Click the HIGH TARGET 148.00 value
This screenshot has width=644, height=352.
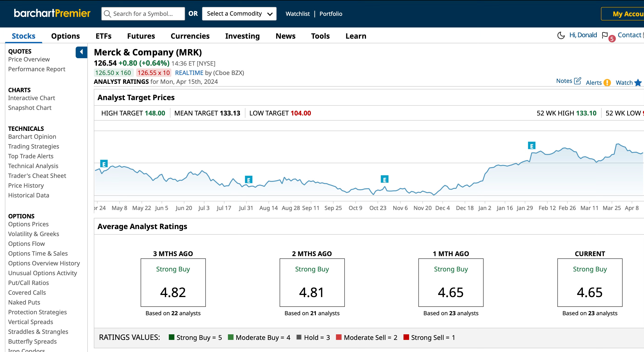(x=155, y=113)
